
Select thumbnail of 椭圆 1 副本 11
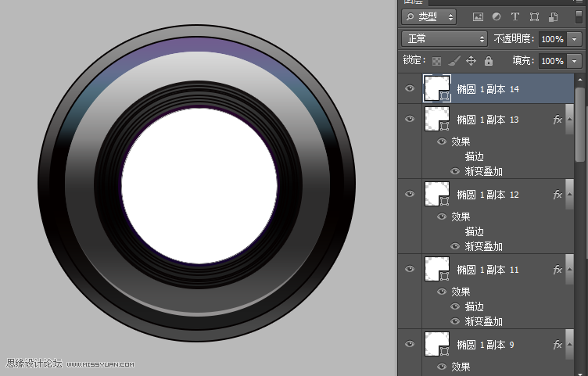tap(437, 269)
